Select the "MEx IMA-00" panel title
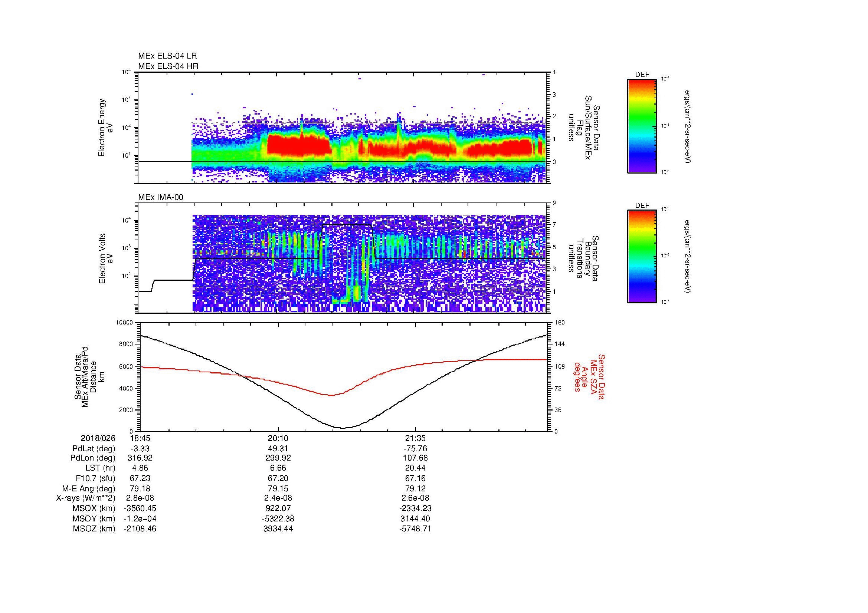 pos(161,197)
